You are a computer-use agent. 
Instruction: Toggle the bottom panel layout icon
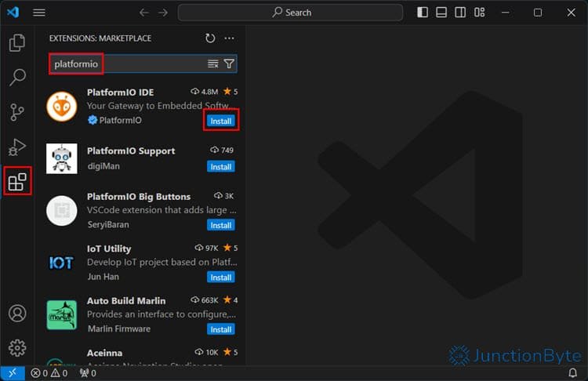(441, 13)
